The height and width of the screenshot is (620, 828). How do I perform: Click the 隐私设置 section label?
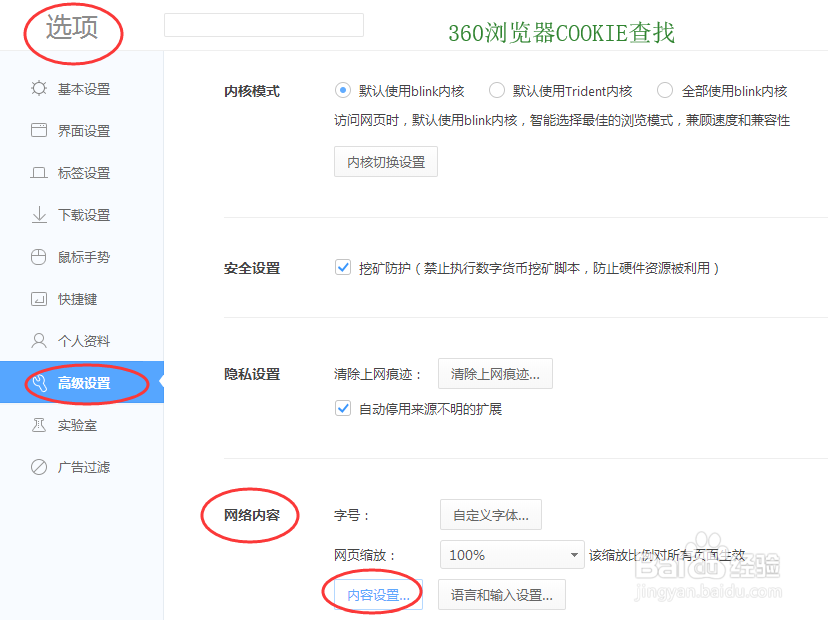point(252,374)
